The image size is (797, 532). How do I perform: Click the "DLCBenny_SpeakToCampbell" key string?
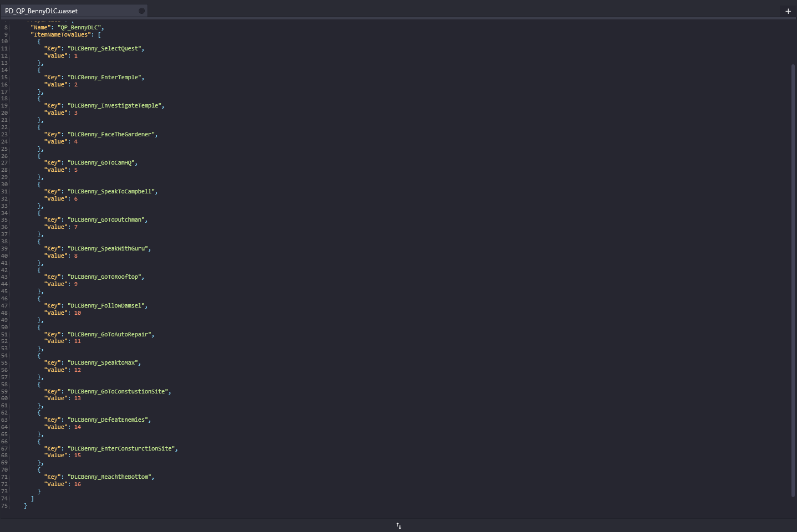pos(111,192)
